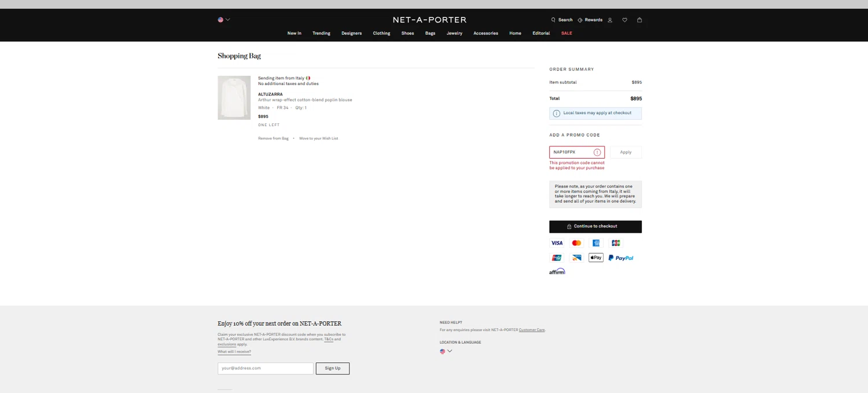
Task: Open the shopping bag icon in header
Action: click(639, 20)
